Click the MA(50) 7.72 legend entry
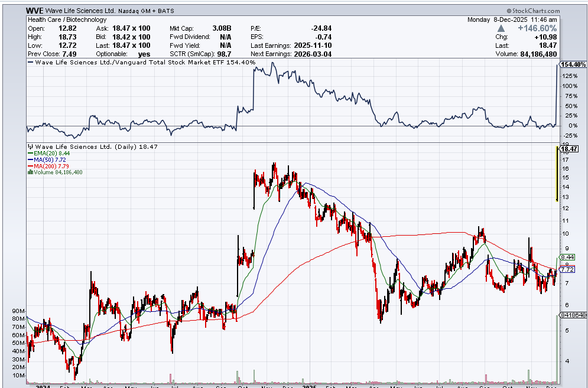 pyautogui.click(x=47, y=159)
